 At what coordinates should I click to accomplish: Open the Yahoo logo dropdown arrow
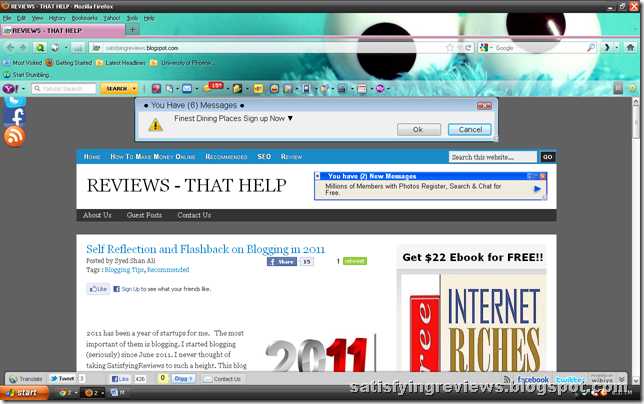tap(23, 89)
